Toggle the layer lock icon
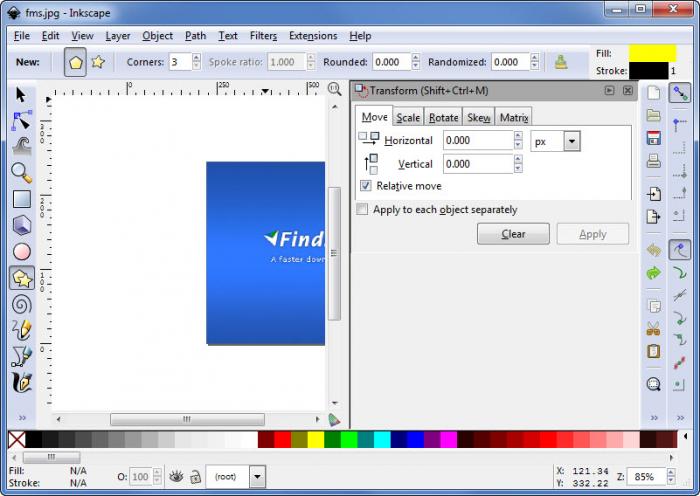The height and width of the screenshot is (496, 700). pyautogui.click(x=196, y=477)
